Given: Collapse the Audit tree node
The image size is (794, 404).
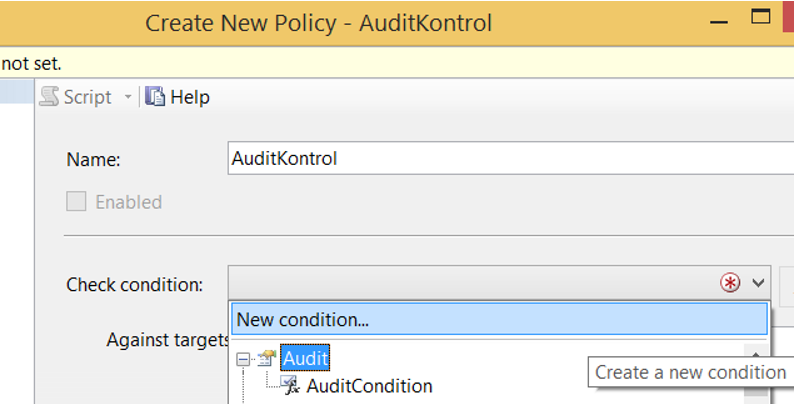Looking at the screenshot, I should pos(243,359).
